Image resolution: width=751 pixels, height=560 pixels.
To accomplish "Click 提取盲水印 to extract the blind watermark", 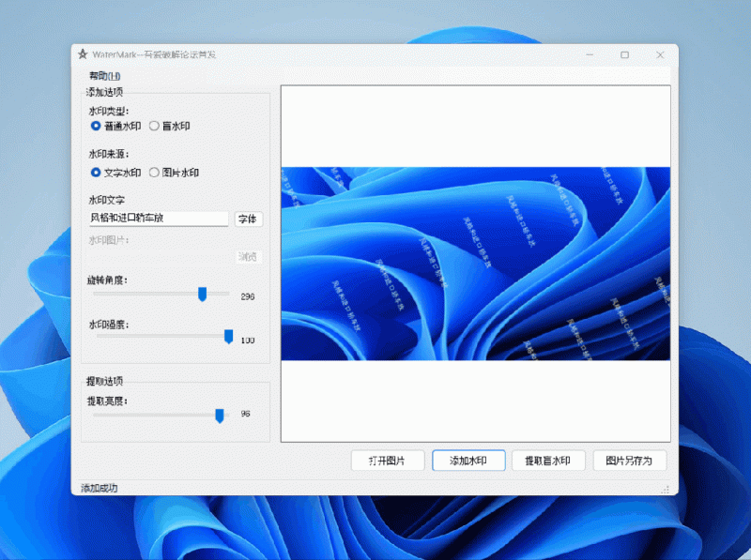I will point(549,461).
